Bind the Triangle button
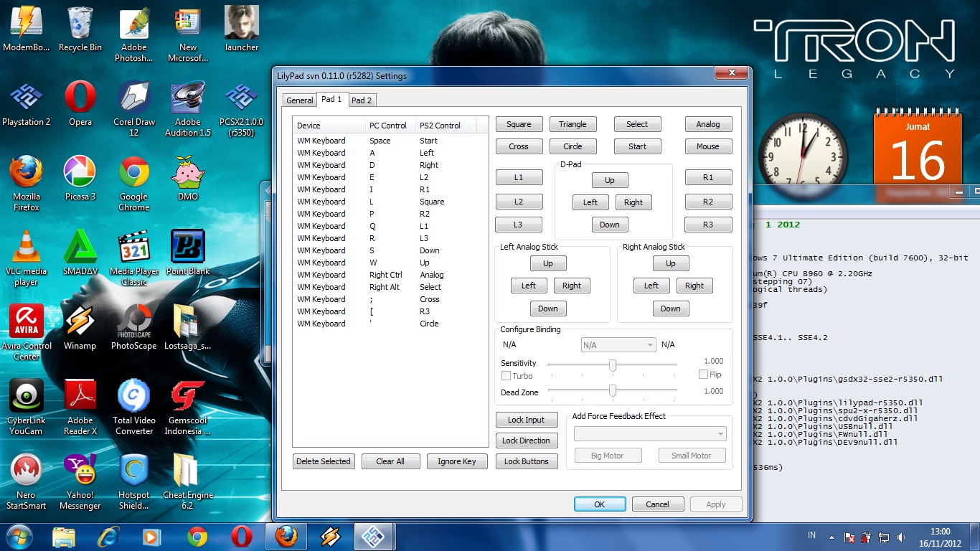The image size is (980, 551). 573,124
